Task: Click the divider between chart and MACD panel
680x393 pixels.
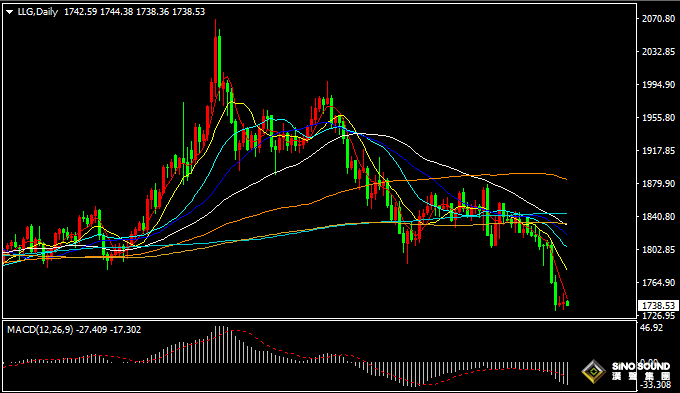Action: (320, 320)
